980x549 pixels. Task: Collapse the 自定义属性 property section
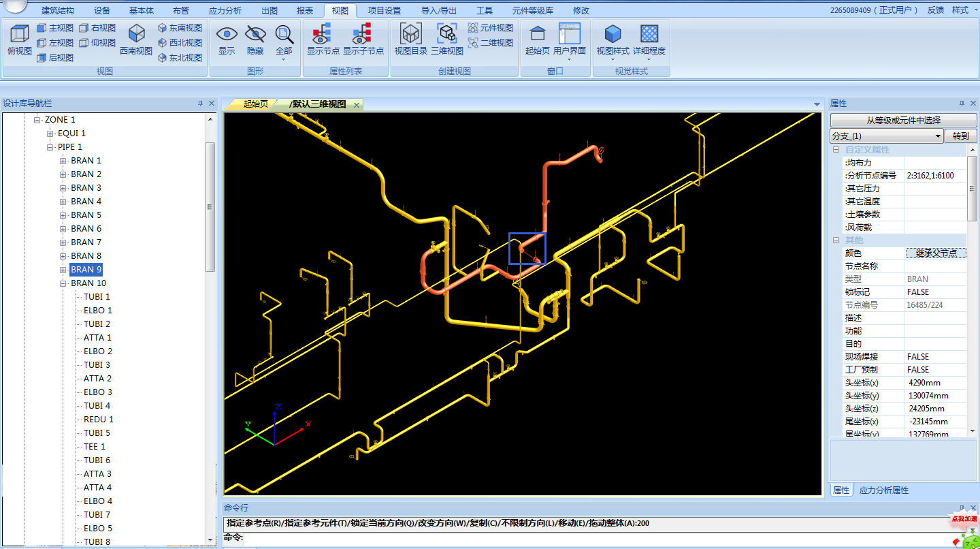click(x=836, y=150)
